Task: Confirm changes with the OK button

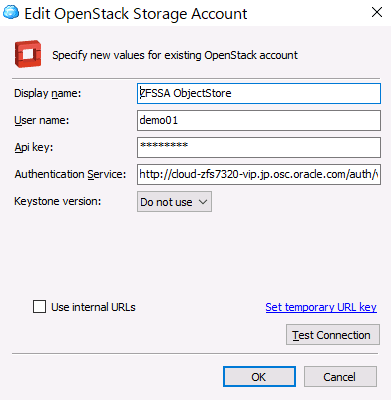Action: coord(259,377)
